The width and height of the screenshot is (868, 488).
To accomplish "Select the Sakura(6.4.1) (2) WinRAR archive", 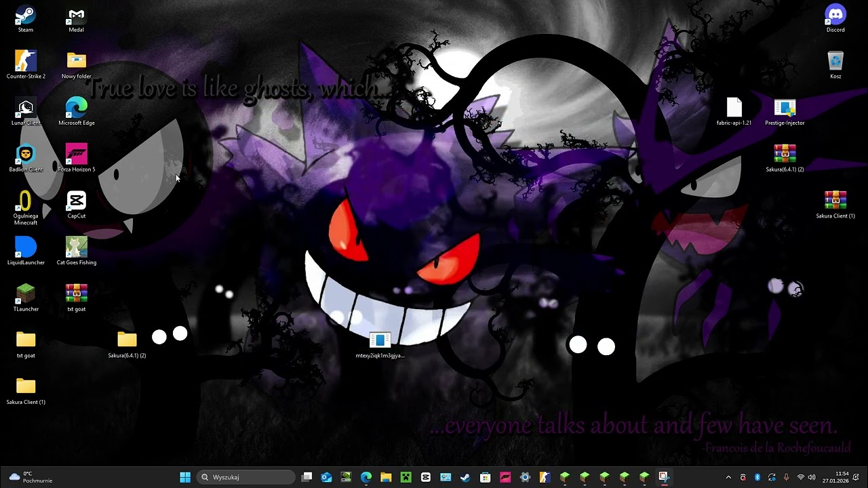I will pyautogui.click(x=785, y=159).
